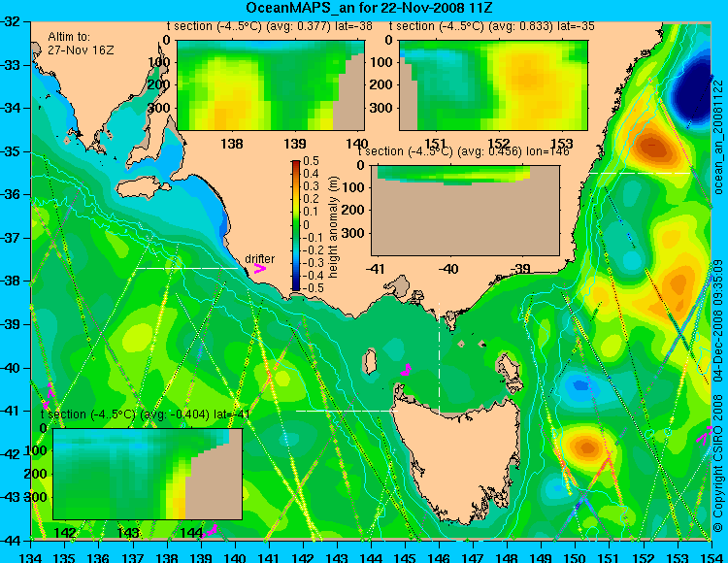Click the title "OceanMAPS_an for 22-Nov-2008 11Z"
The width and height of the screenshot is (728, 563).
[369, 8]
